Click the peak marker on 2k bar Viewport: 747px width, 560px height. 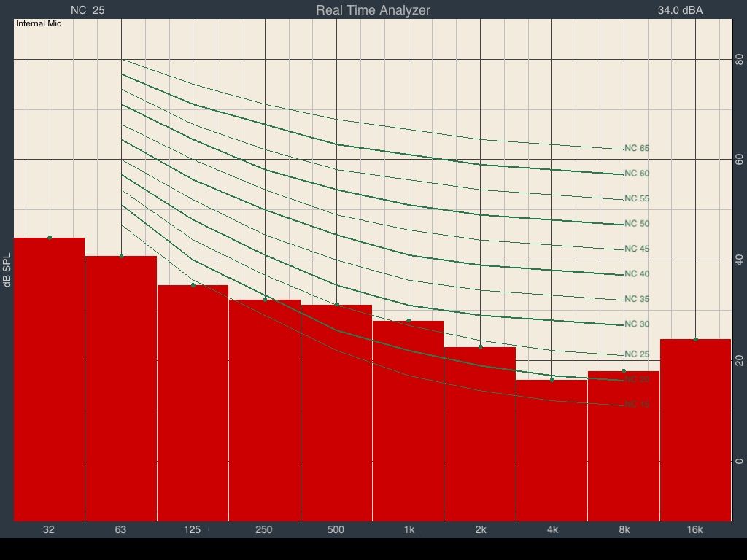480,346
